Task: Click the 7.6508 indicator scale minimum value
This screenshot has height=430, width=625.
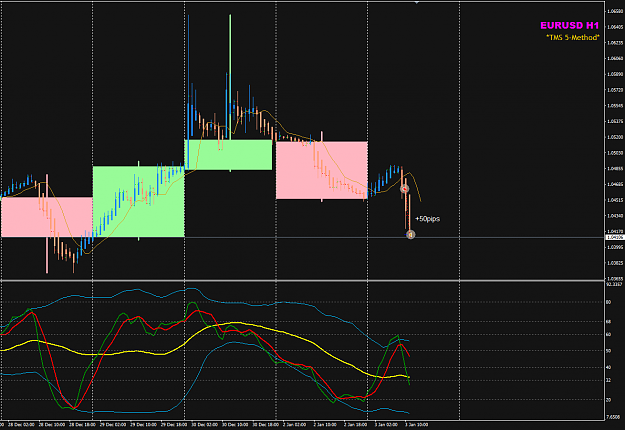Action: point(614,417)
